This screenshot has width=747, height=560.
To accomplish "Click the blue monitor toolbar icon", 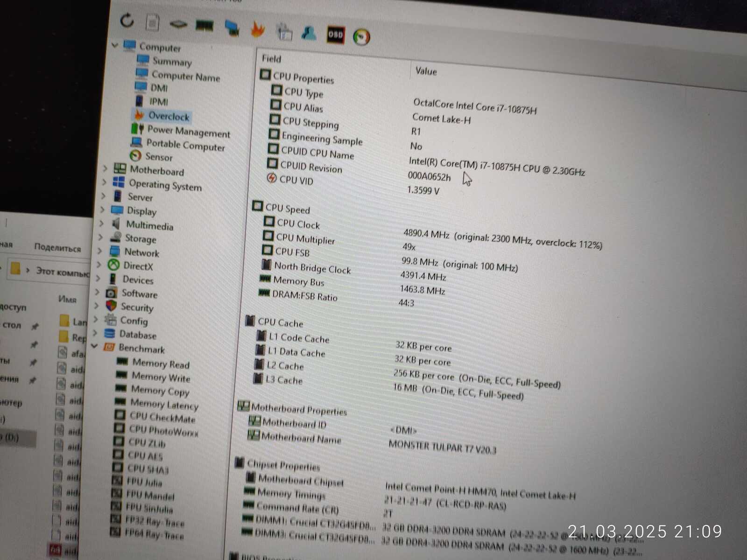I will point(232,28).
